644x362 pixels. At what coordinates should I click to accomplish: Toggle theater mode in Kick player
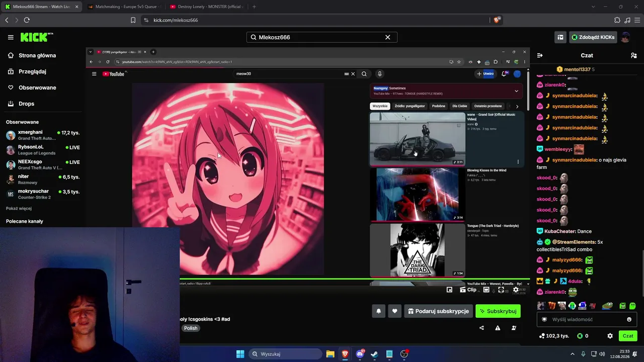(487, 290)
